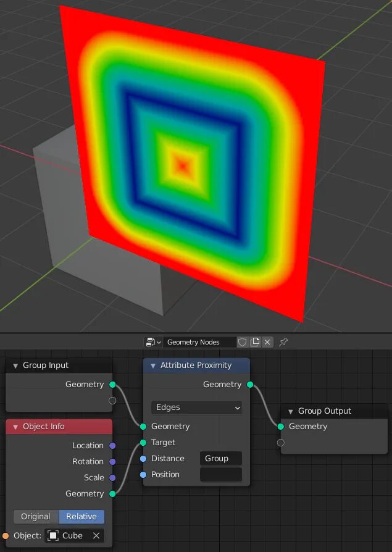
Task: Click the Geometry Nodes name field
Action: point(199,342)
